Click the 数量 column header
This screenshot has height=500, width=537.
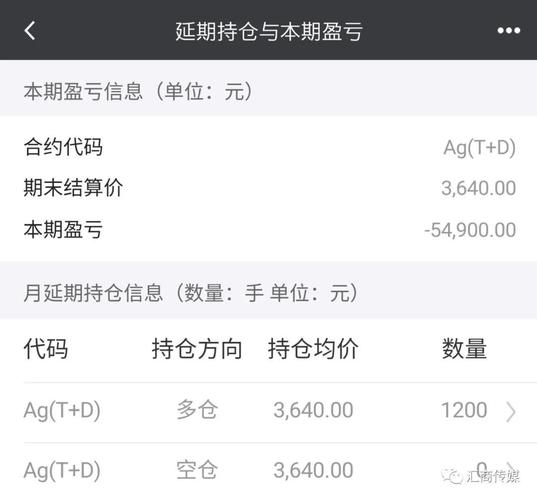pos(464,349)
